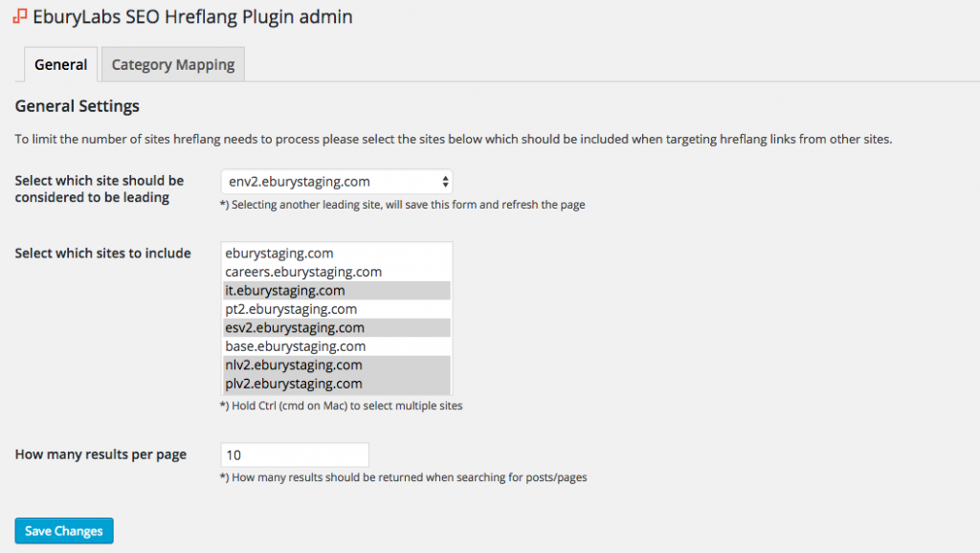
Task: Pick base.eburystaging.com in include list
Action: click(336, 346)
